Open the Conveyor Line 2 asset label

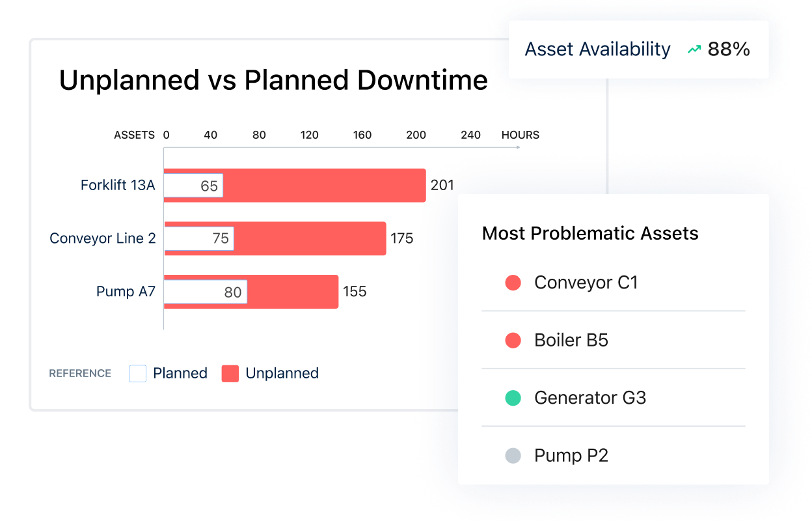[x=103, y=238]
